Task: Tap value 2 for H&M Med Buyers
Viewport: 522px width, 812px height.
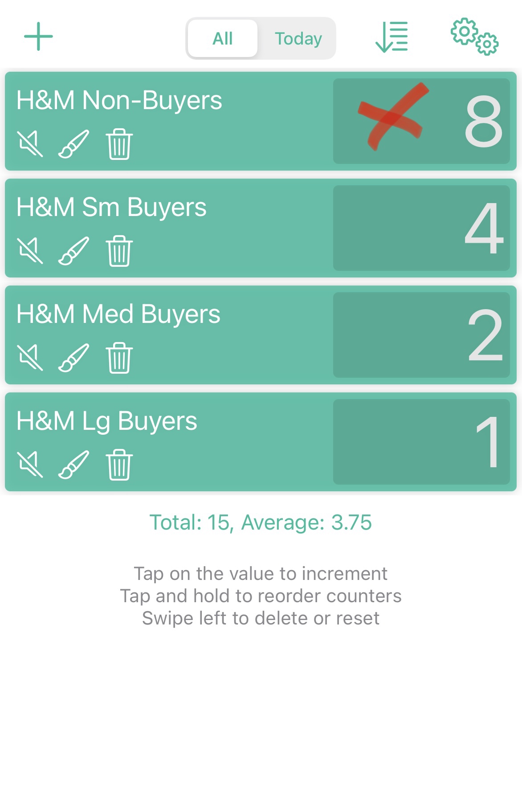Action: (421, 335)
